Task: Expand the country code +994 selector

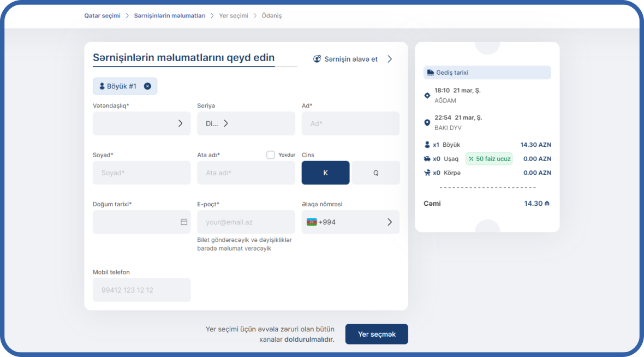Action: coord(389,222)
